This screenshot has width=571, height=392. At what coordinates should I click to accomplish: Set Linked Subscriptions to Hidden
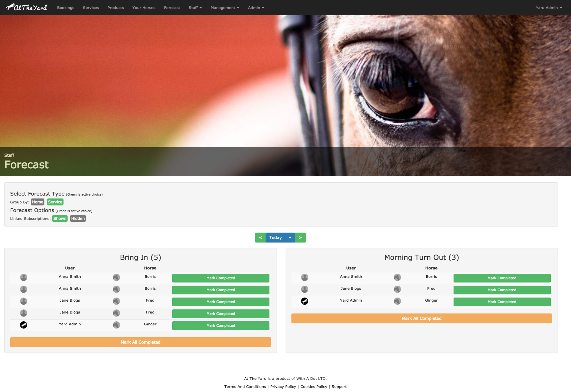pos(78,219)
